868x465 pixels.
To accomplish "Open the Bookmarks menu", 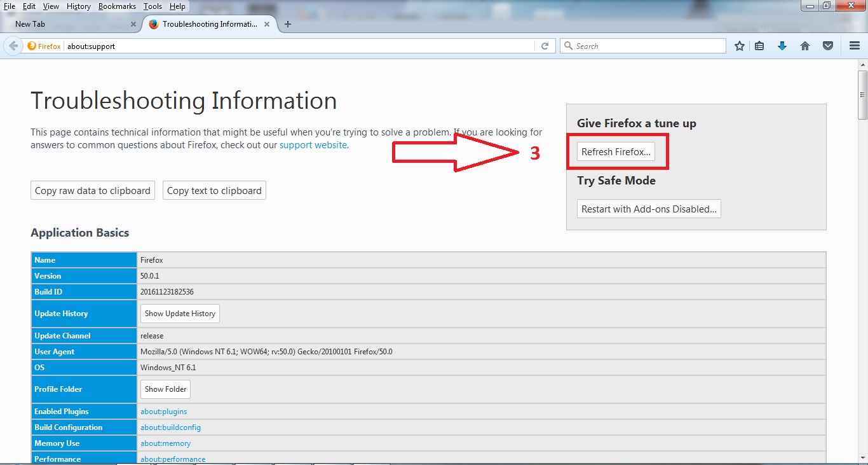I will click(x=117, y=6).
